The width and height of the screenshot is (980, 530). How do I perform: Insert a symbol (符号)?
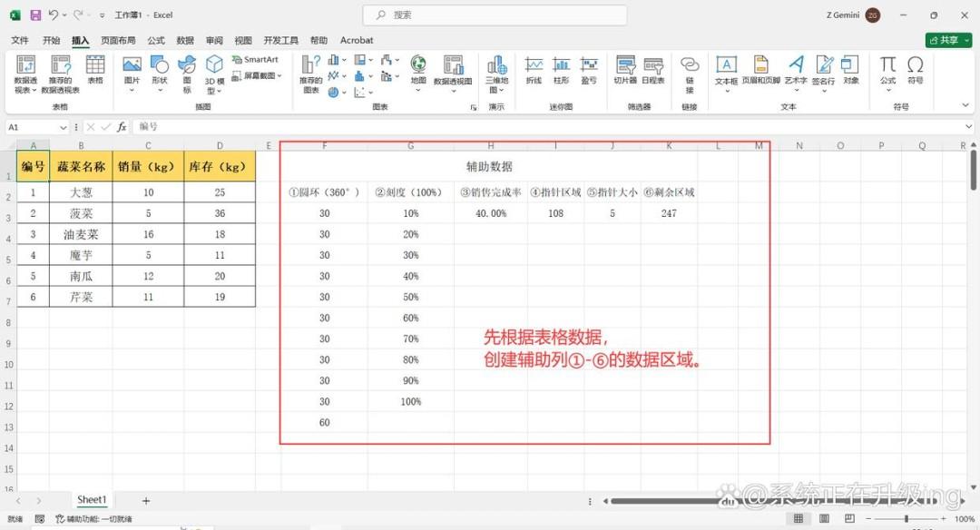(916, 70)
